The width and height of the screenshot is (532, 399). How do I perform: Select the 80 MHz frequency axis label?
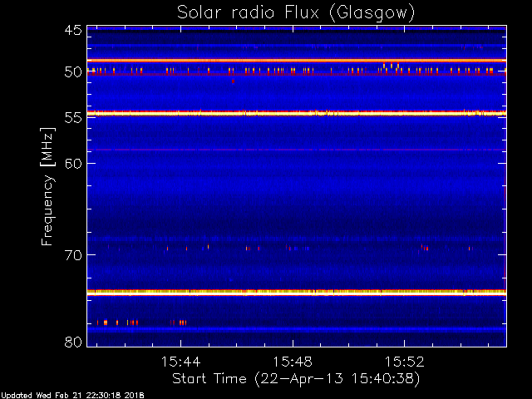(x=73, y=342)
